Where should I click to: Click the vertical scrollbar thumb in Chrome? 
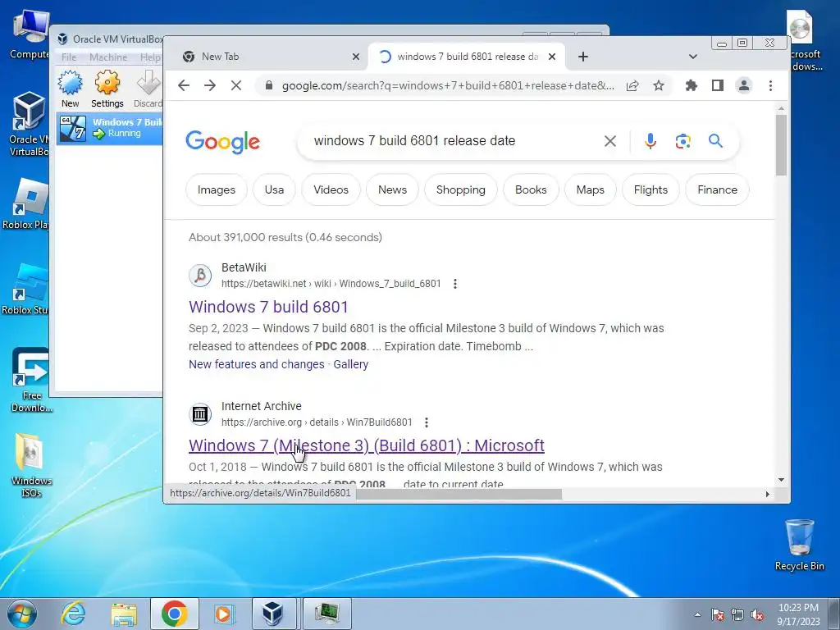point(781,144)
